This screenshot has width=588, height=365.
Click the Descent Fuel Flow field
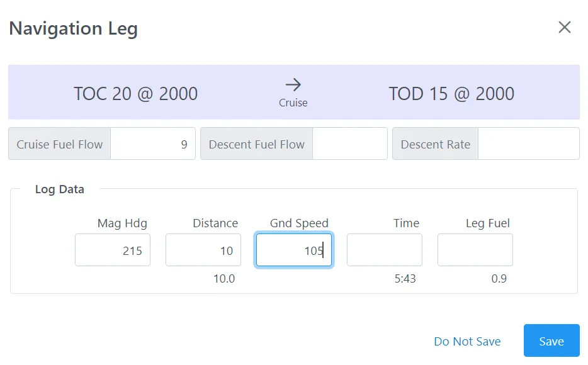[349, 144]
